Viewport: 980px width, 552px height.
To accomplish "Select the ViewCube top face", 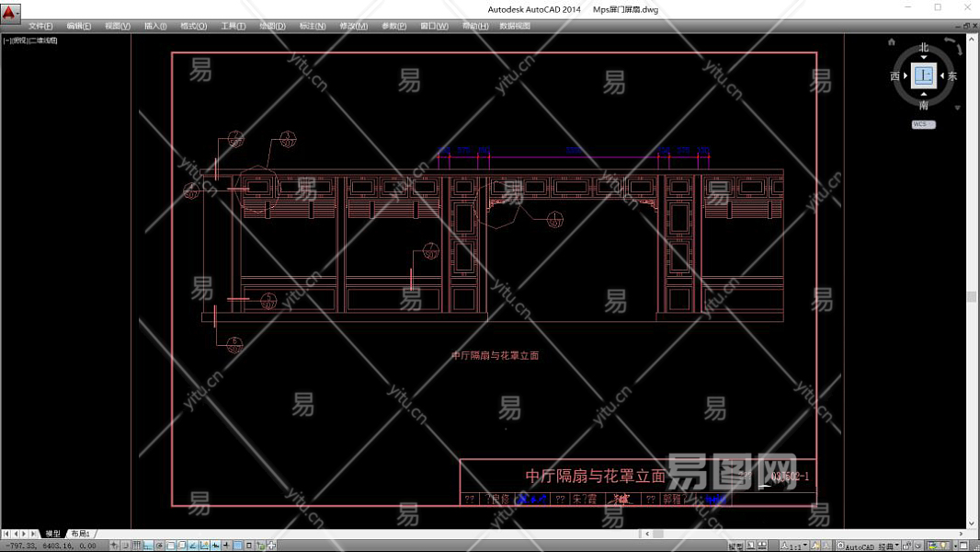I will pyautogui.click(x=923, y=76).
